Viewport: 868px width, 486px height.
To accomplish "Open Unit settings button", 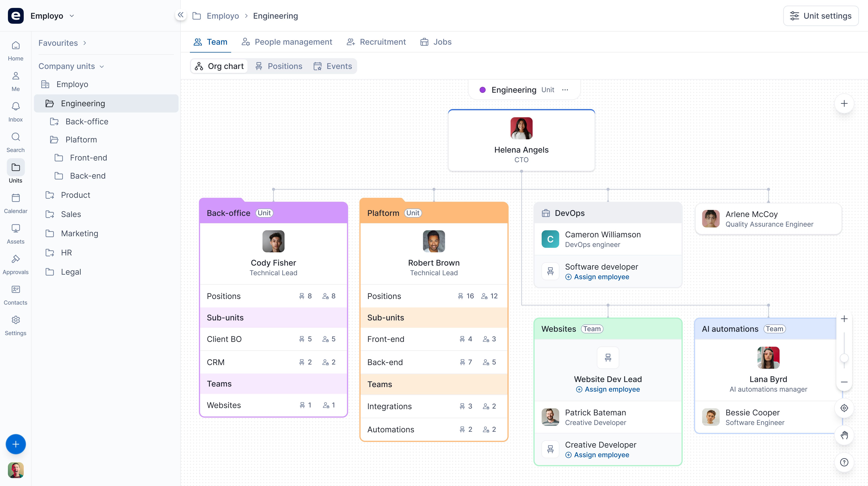I will (x=821, y=16).
